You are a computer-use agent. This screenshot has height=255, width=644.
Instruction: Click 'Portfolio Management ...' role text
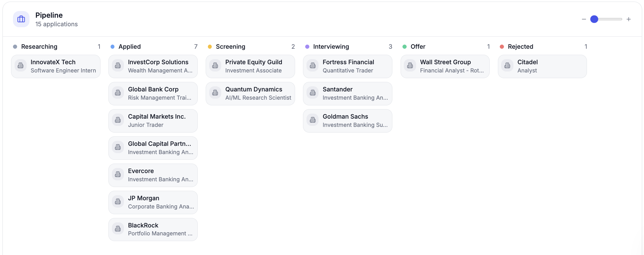click(160, 233)
